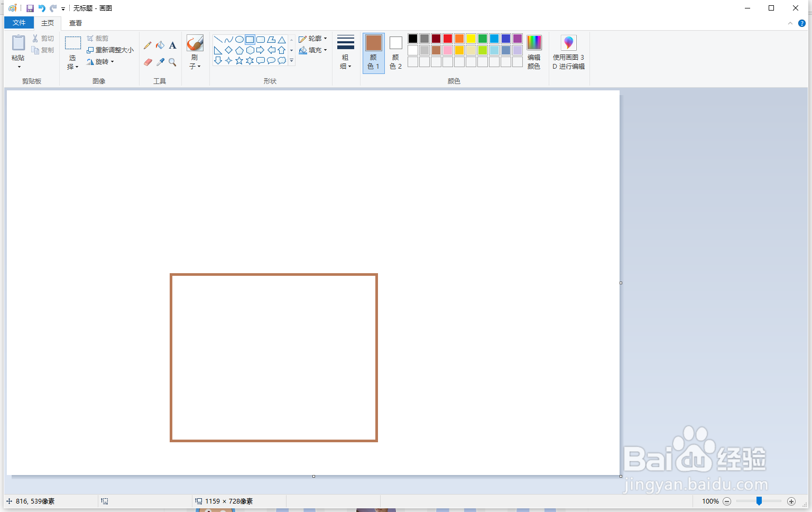Click the Brushes (刷子) icon
812x512 pixels.
click(195, 43)
